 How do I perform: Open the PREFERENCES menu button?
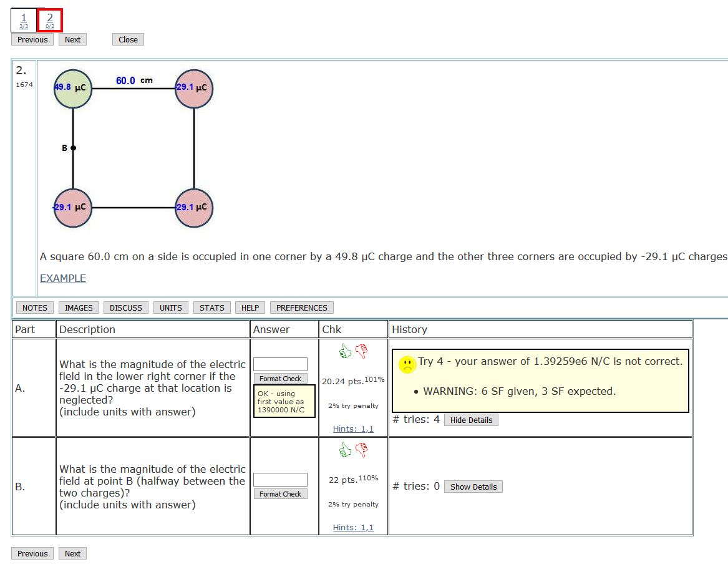click(x=302, y=308)
